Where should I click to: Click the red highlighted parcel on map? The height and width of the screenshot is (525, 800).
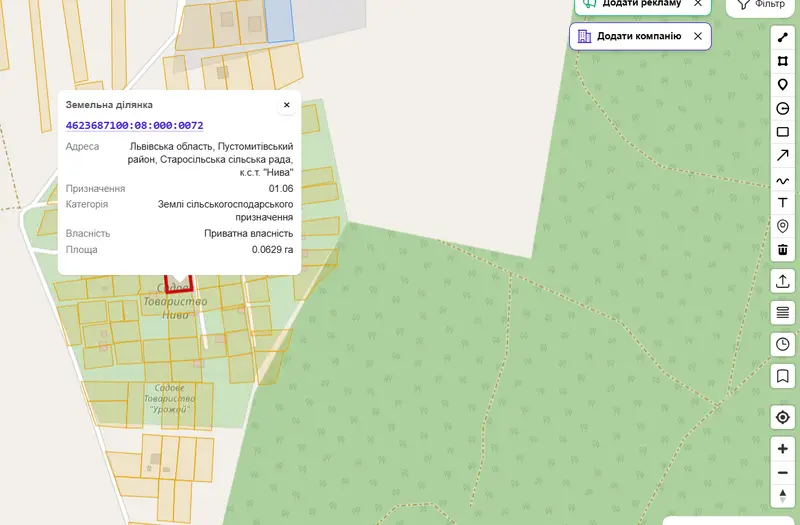click(x=179, y=284)
